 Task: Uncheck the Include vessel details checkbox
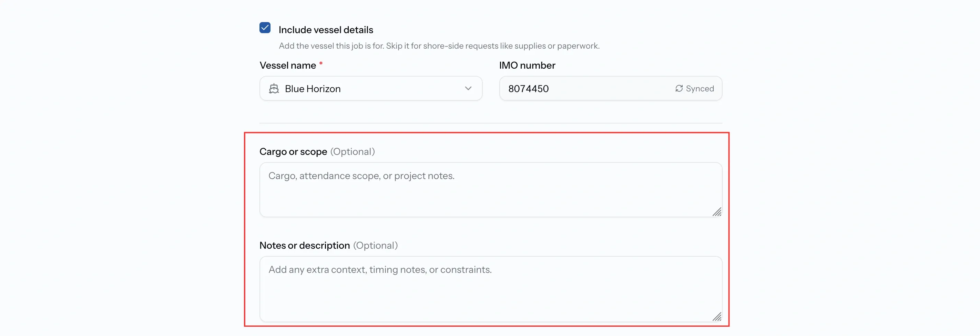point(265,28)
